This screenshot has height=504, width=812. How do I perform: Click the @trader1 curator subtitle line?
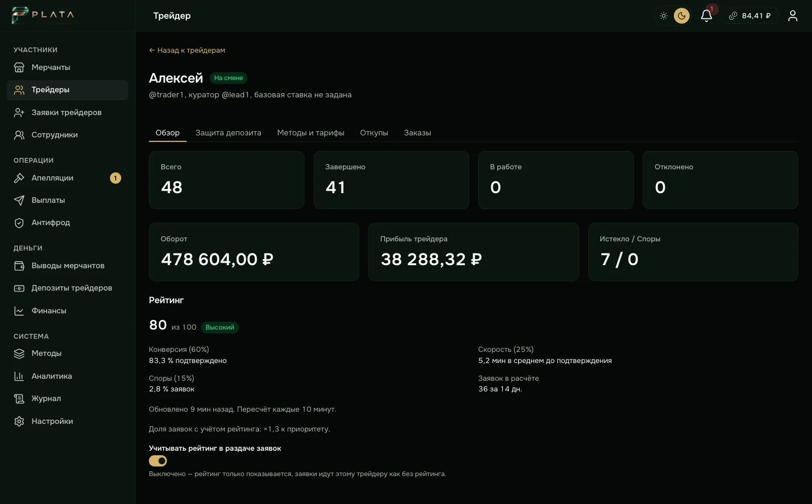point(250,95)
